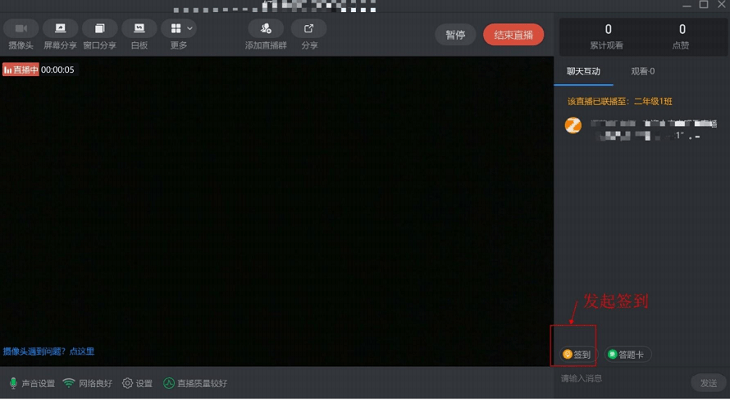Check the 网络良好 network status indicator
Image resolution: width=730 pixels, height=400 pixels.
(89, 383)
